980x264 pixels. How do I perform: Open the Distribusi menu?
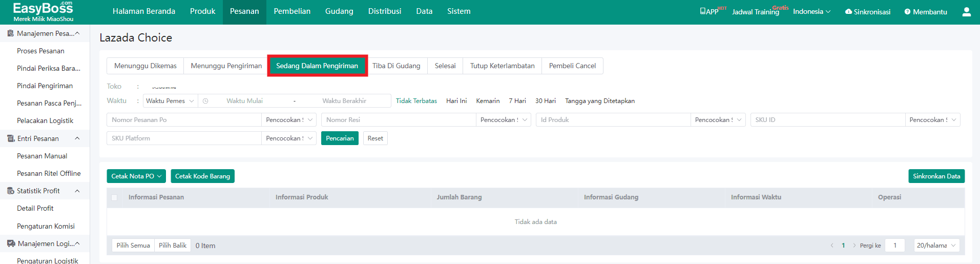click(385, 11)
